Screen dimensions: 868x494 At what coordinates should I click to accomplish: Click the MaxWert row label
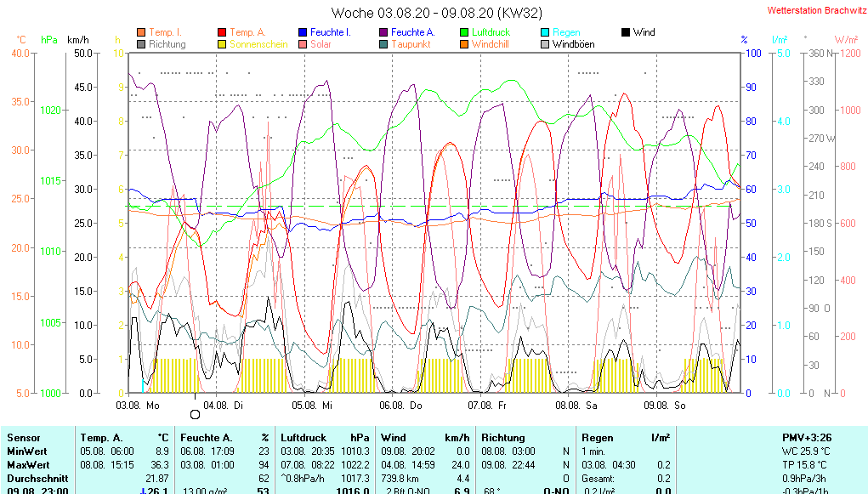(x=28, y=465)
